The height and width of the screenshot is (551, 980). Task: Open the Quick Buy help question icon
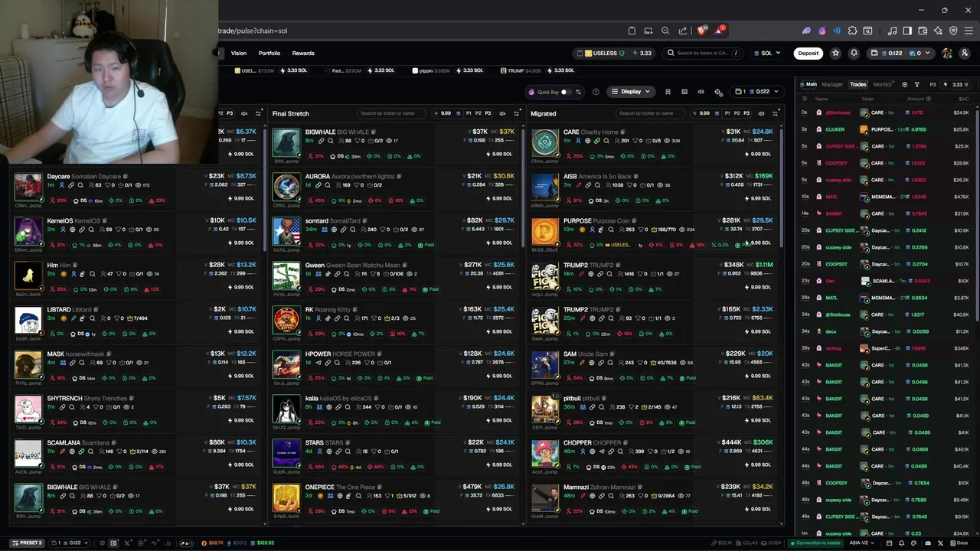click(x=596, y=92)
